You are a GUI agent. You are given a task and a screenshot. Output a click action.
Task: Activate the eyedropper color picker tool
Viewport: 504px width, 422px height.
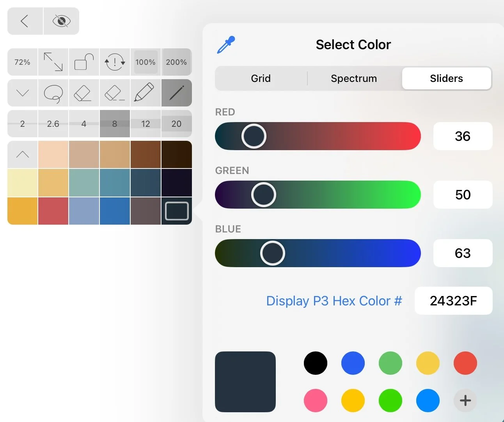pyautogui.click(x=225, y=44)
